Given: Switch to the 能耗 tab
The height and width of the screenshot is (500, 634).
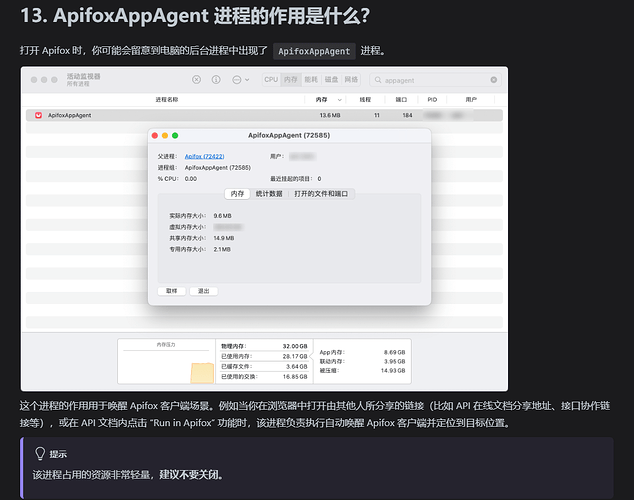Looking at the screenshot, I should coord(311,80).
